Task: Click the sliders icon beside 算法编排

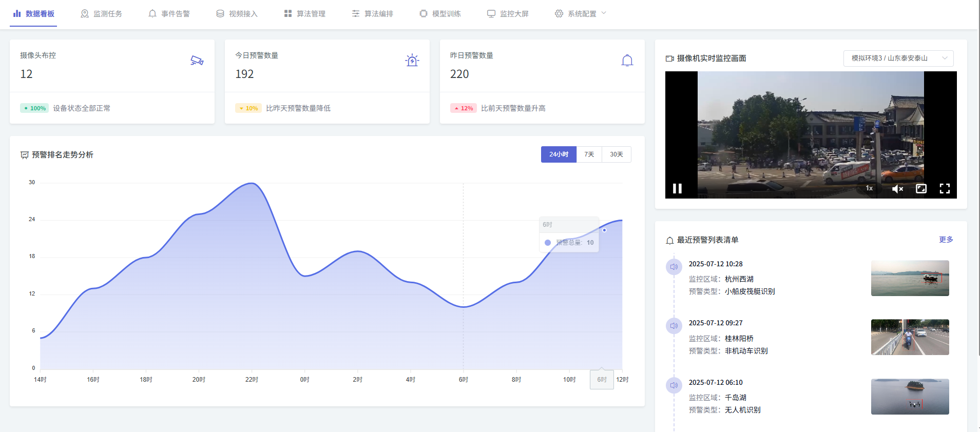Action: (356, 13)
